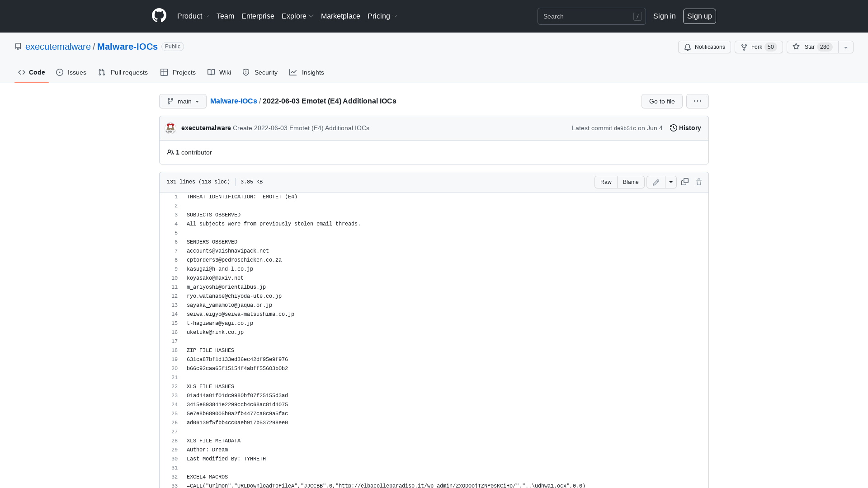Open the main branch selector dropdown
868x488 pixels.
tap(183, 101)
